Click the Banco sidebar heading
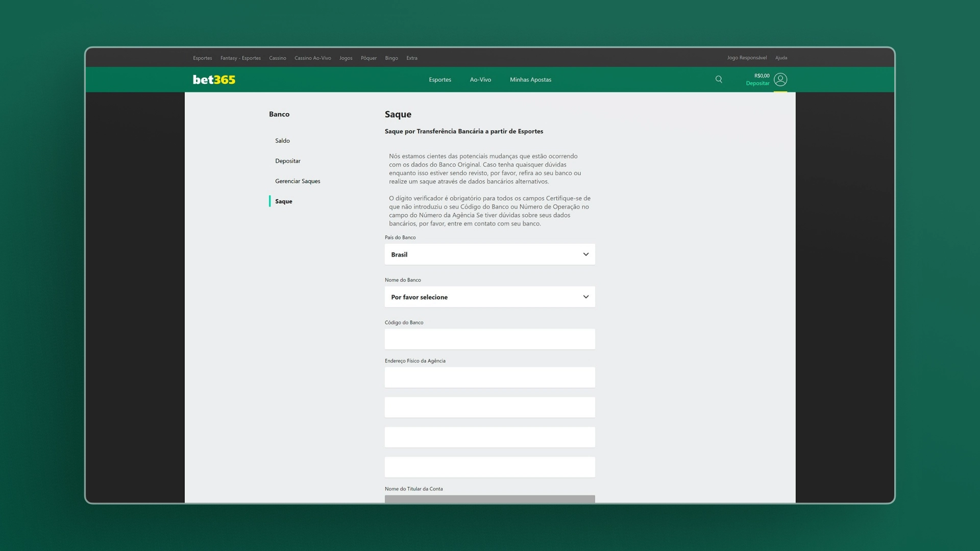 coord(279,114)
